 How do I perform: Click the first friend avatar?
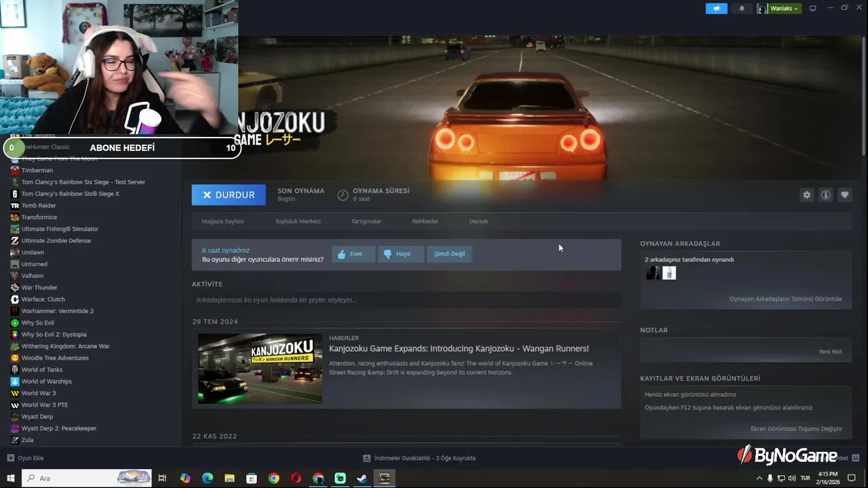point(653,273)
